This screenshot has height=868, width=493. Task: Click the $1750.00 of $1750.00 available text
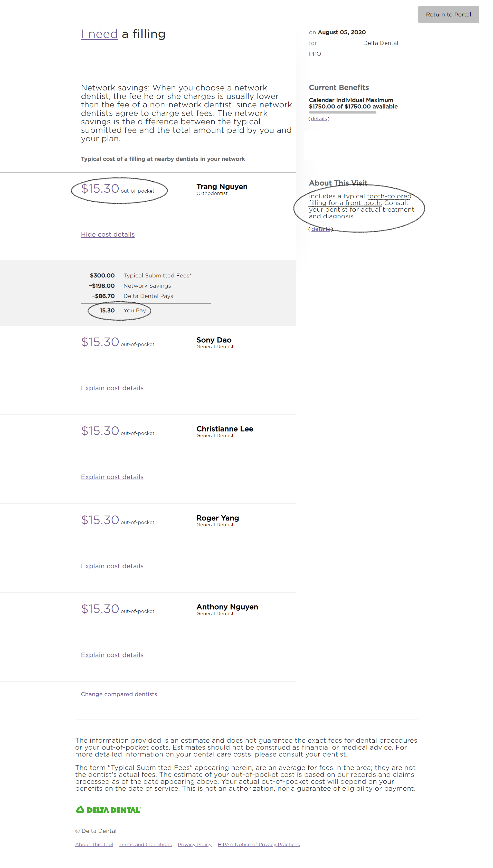[353, 107]
